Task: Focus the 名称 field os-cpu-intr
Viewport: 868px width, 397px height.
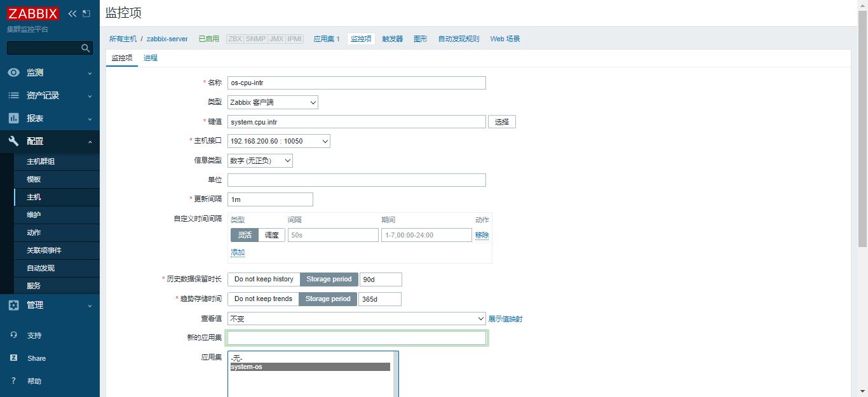Action: (356, 83)
